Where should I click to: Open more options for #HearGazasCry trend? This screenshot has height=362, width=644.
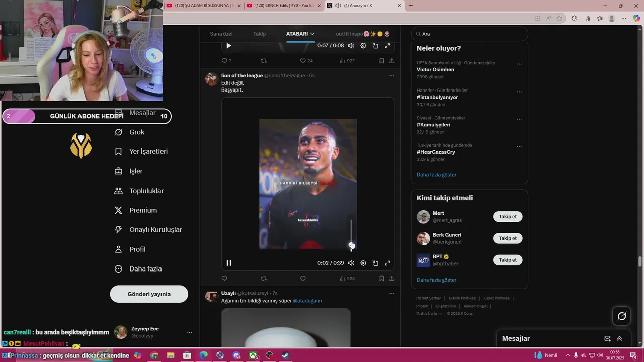point(519,147)
